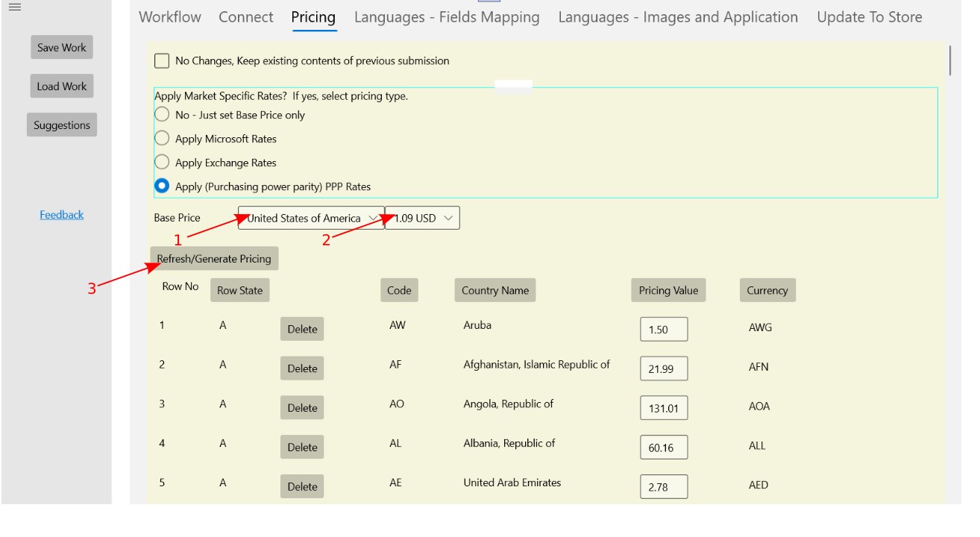Edit the pricing value for Albania

click(663, 447)
